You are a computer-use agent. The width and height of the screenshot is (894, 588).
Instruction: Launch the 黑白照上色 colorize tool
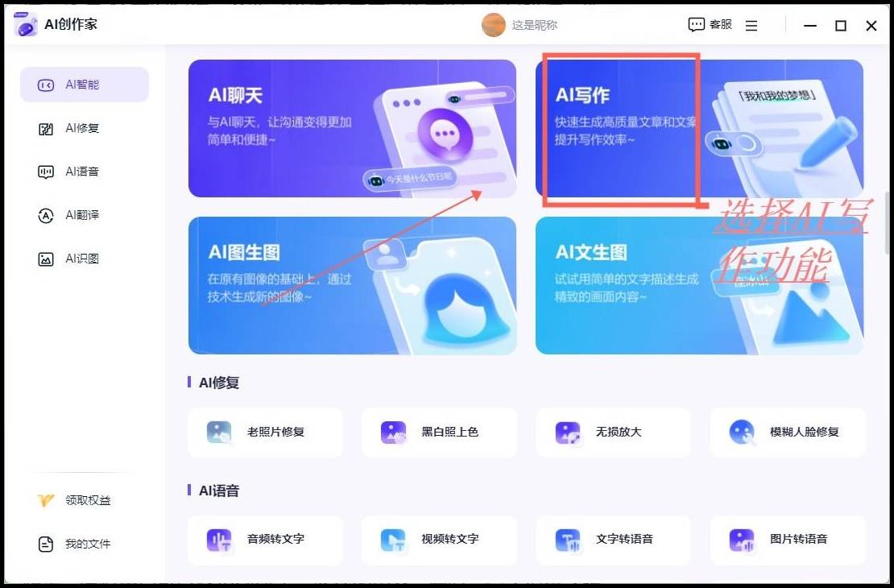(440, 432)
